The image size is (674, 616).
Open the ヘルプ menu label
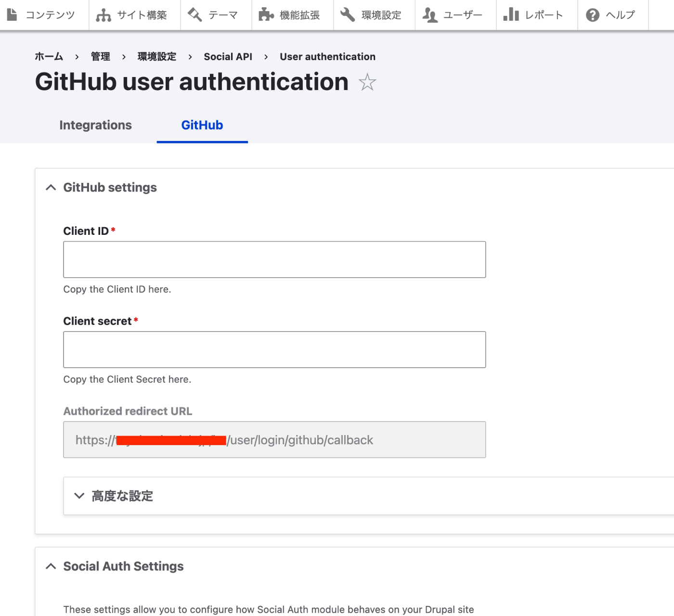coord(620,15)
